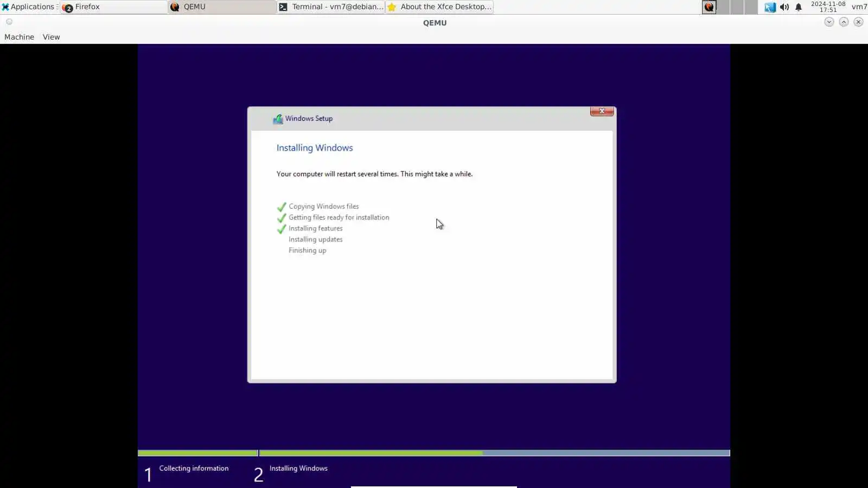
Task: Click 'Getting files ready for installation' text
Action: tap(339, 217)
